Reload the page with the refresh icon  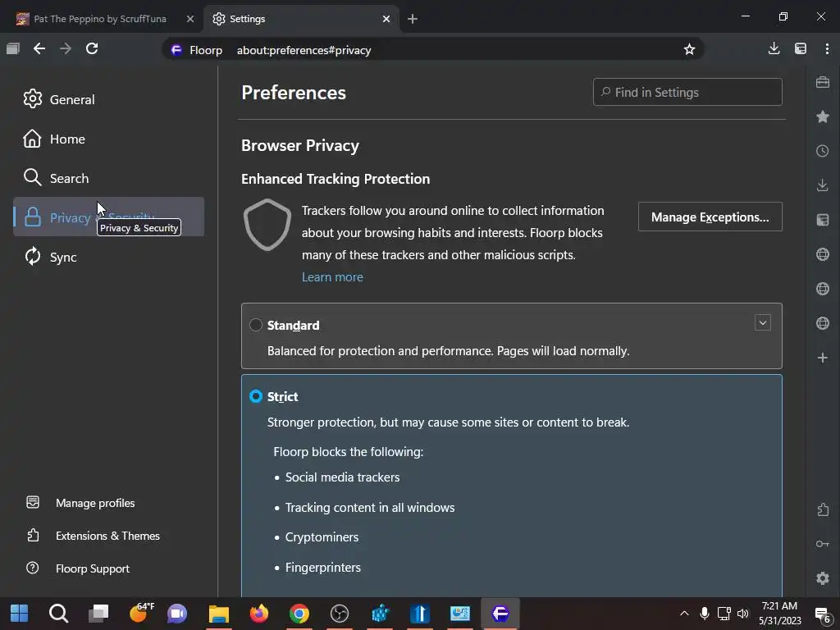92,48
